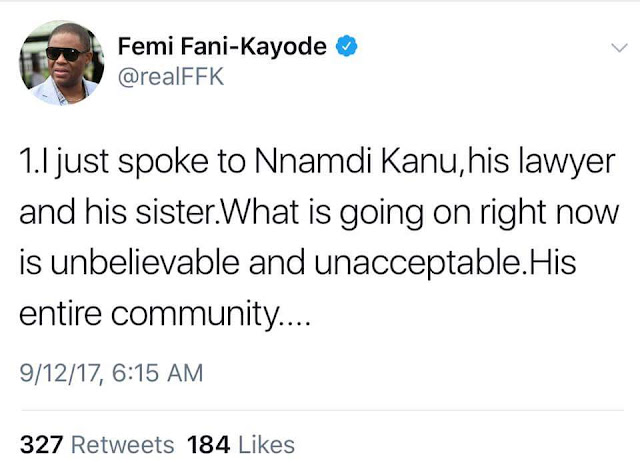Click the time "6:15 AM" in timestamp

pyautogui.click(x=159, y=374)
